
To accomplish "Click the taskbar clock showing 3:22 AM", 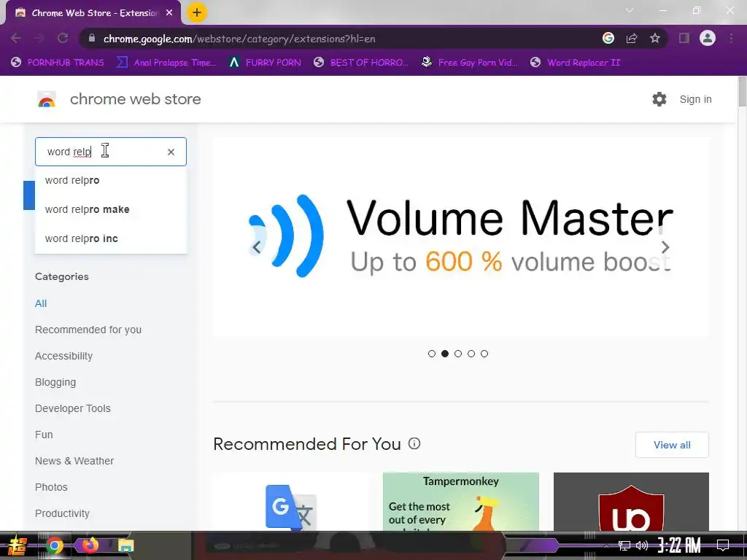I will pyautogui.click(x=679, y=545).
